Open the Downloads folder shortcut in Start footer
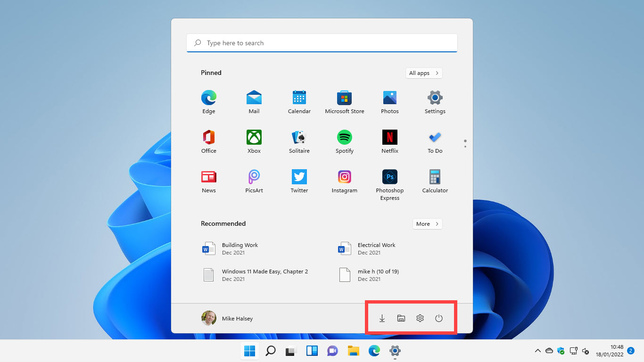This screenshot has height=362, width=644. [382, 319]
